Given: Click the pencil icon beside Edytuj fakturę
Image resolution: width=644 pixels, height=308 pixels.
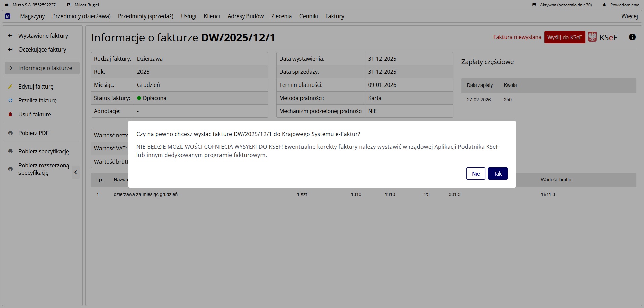Looking at the screenshot, I should 10,87.
